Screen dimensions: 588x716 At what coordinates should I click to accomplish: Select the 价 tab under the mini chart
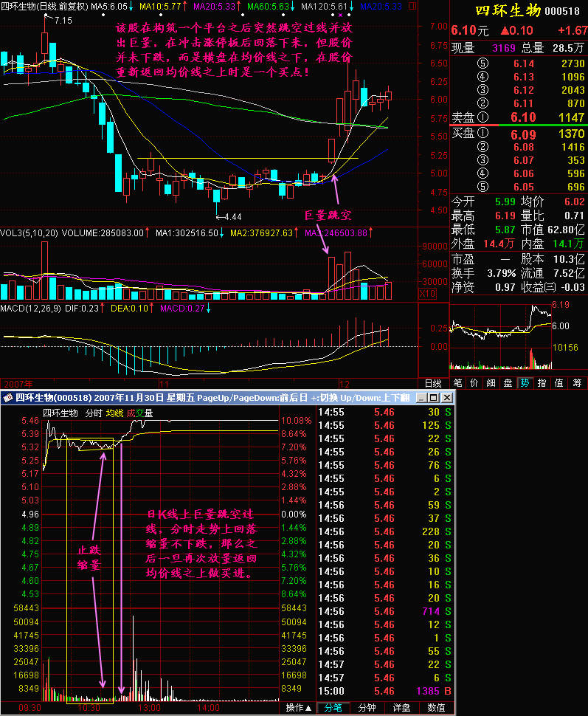(474, 382)
